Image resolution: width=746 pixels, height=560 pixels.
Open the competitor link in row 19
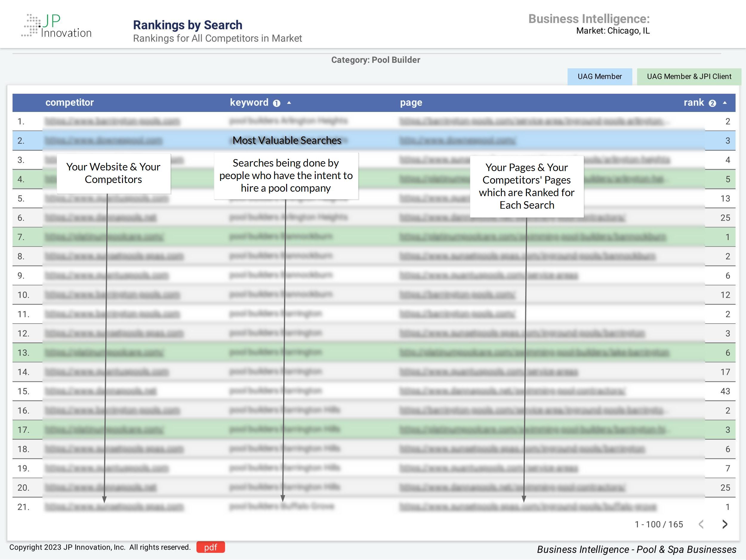pyautogui.click(x=107, y=468)
